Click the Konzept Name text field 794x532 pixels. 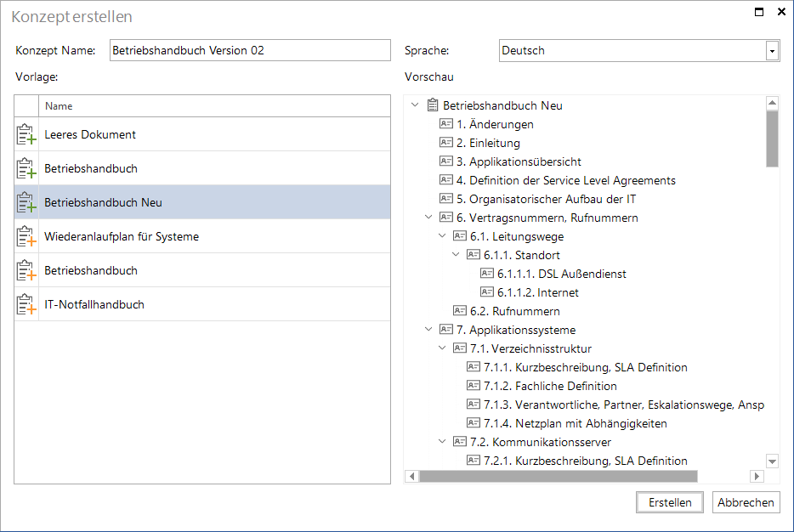[250, 51]
